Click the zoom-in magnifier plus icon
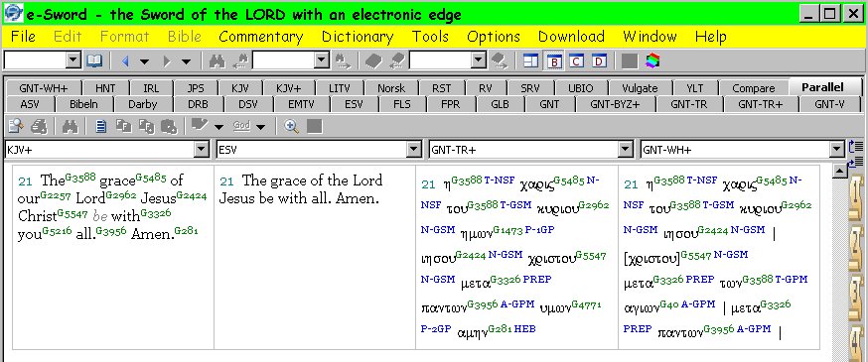Image resolution: width=868 pixels, height=362 pixels. [x=291, y=127]
